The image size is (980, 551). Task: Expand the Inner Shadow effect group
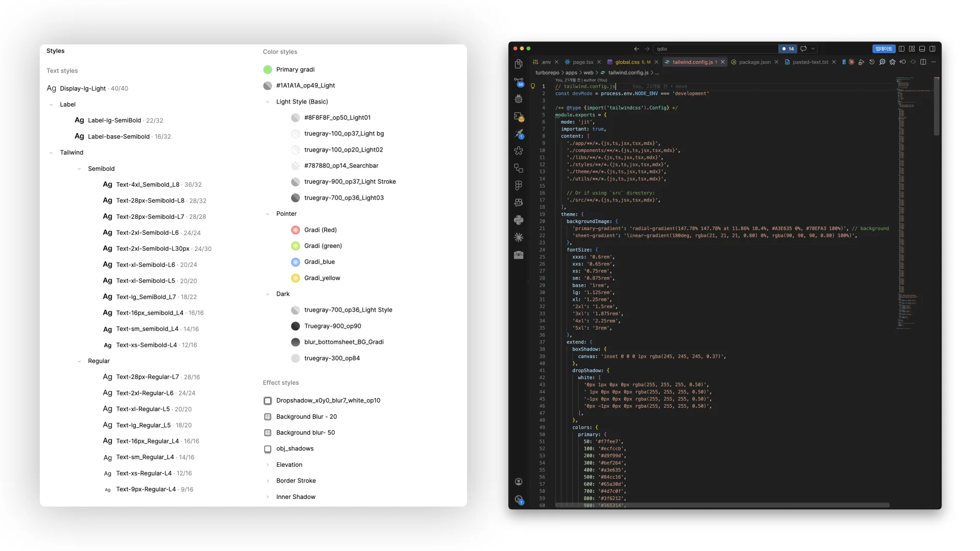[267, 497]
